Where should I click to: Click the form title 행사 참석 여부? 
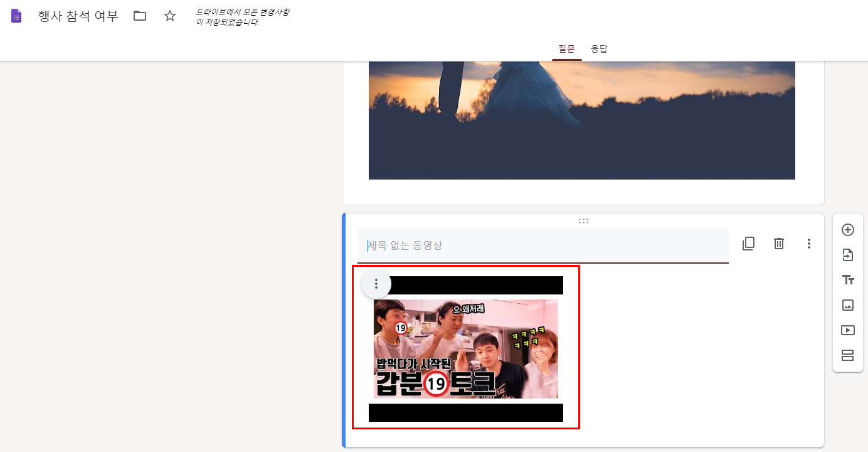click(78, 16)
